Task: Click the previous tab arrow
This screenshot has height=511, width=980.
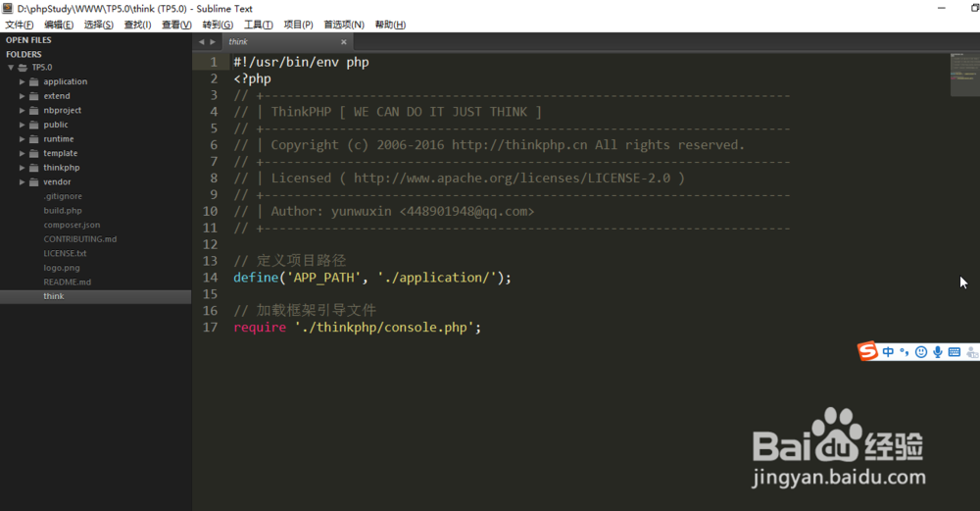Action: tap(201, 42)
